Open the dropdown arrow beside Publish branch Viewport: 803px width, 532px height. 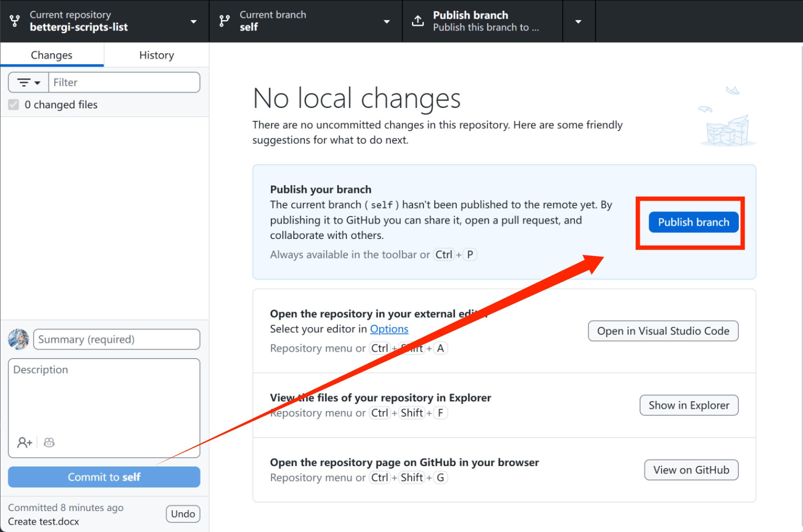click(578, 21)
